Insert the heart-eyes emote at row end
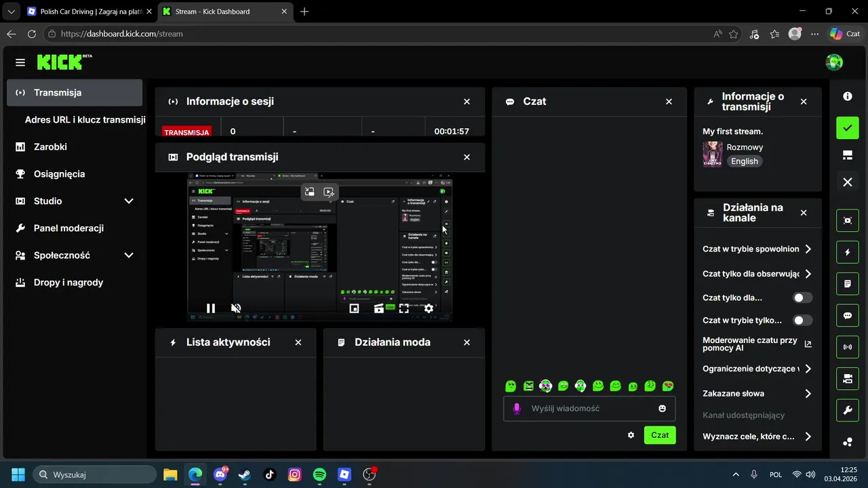Viewport: 868px width, 488px height. click(668, 386)
